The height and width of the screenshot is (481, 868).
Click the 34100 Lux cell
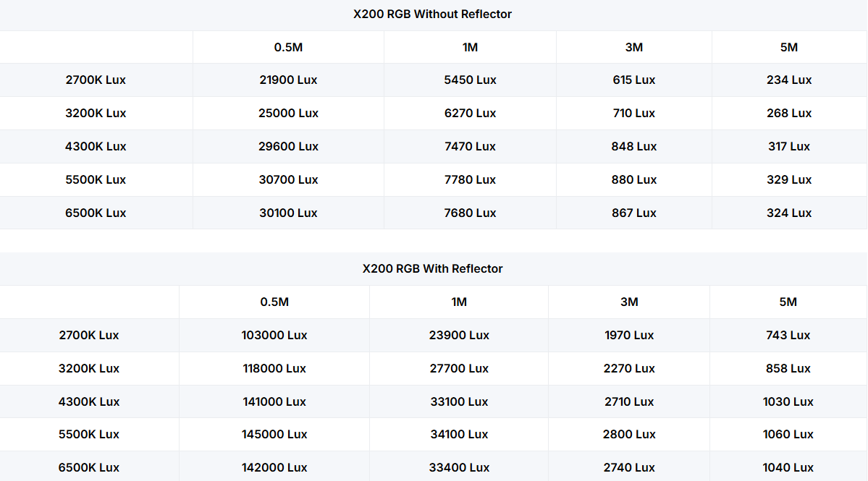pos(459,434)
